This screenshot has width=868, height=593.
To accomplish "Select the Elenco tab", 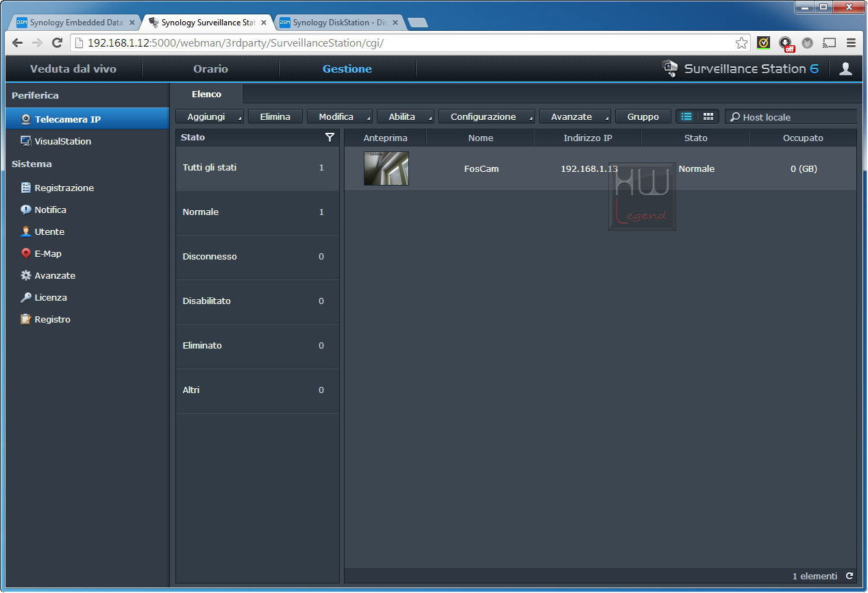I will [x=206, y=94].
